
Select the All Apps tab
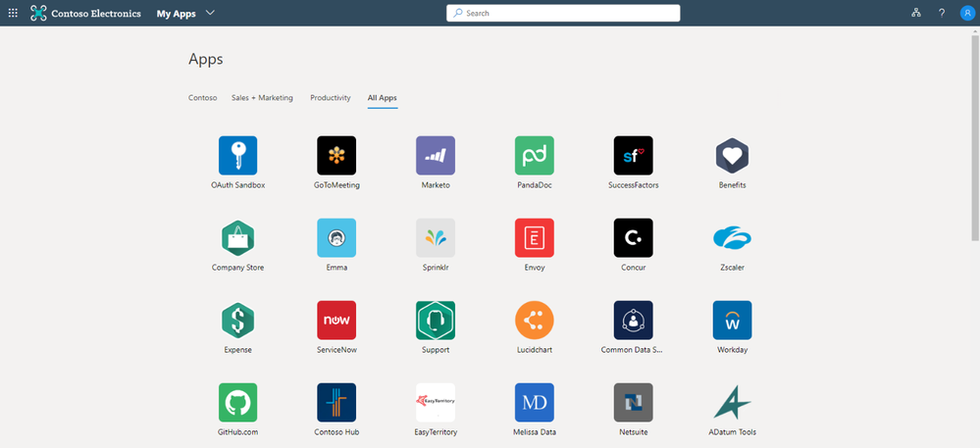(382, 98)
